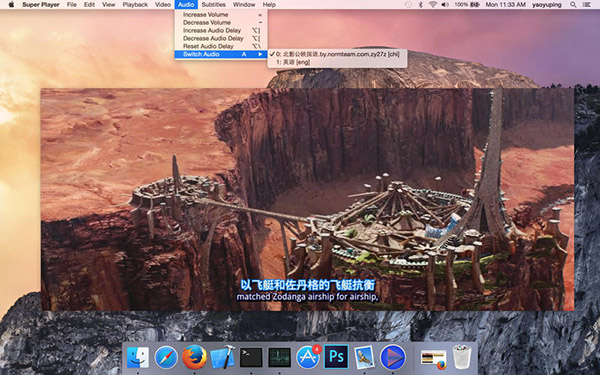Choose Increase Volume in Audio menu
The height and width of the screenshot is (375, 600).
221,15
